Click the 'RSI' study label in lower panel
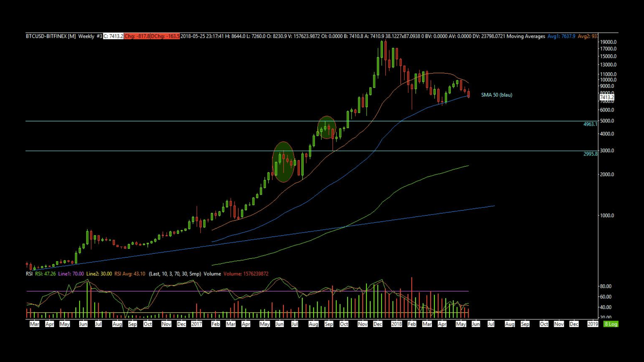The image size is (644, 362). pyautogui.click(x=29, y=274)
